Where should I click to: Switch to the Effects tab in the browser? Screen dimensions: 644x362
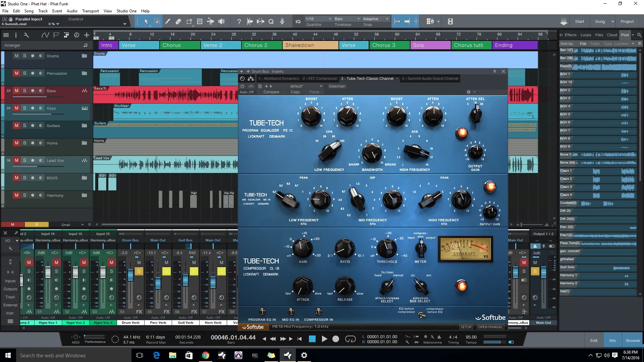[x=571, y=35]
